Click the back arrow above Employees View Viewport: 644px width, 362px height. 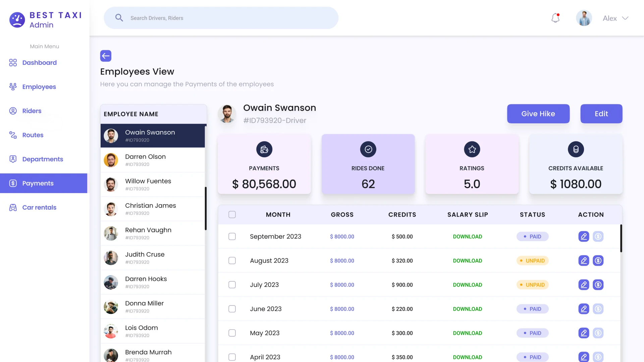(106, 56)
